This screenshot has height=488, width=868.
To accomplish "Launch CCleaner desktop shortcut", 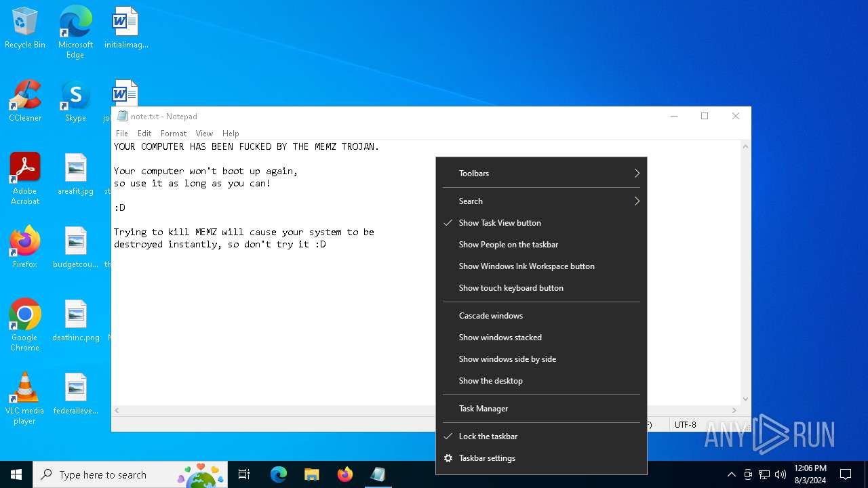I will 25,102.
